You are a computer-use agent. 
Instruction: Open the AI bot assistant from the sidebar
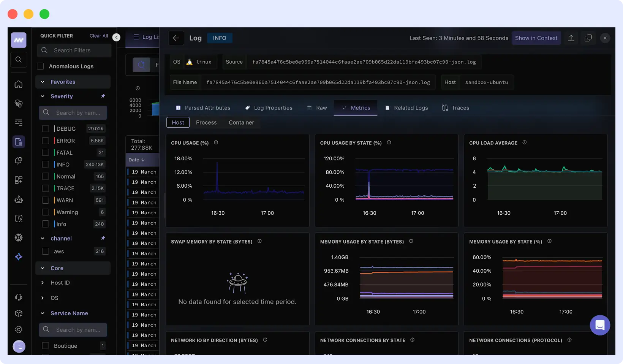pos(18,199)
